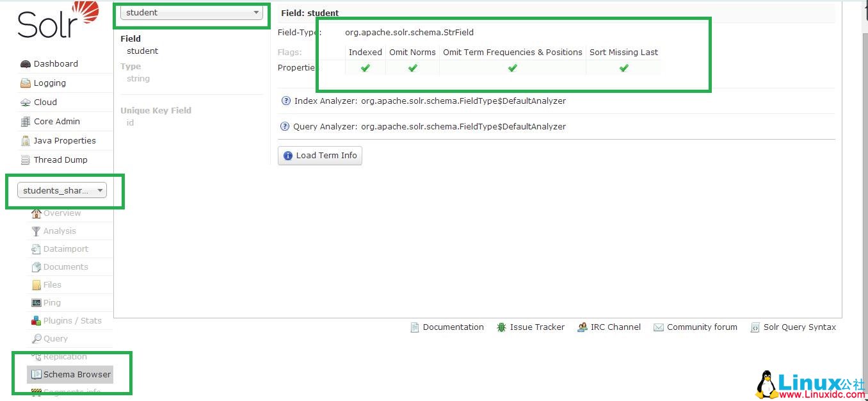The width and height of the screenshot is (868, 401).
Task: Click the Plugins / Stats icon
Action: click(x=37, y=321)
